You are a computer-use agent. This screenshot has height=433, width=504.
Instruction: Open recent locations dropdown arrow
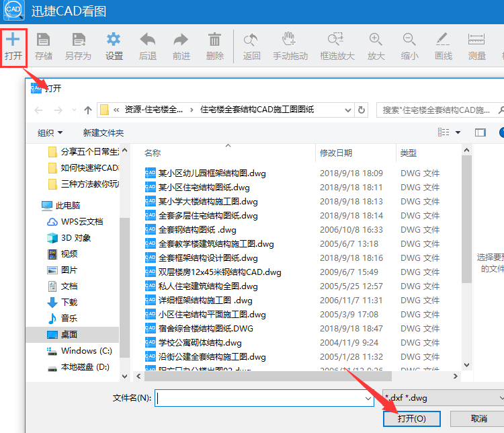[x=74, y=110]
